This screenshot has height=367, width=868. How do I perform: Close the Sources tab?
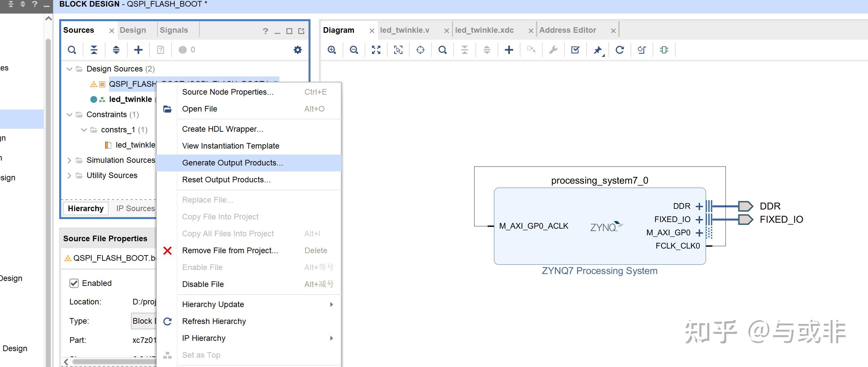tap(112, 31)
